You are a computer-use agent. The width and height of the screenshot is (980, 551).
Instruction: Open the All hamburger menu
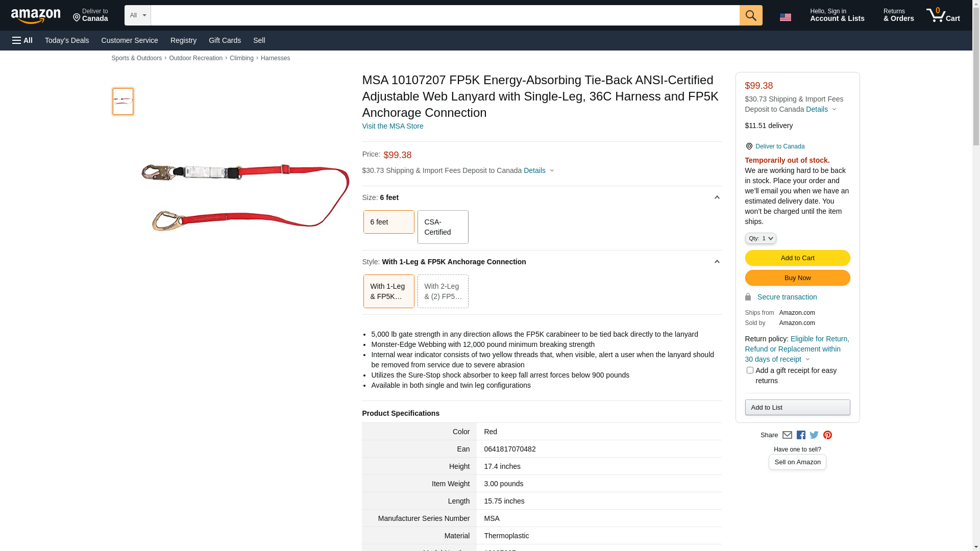click(22, 40)
